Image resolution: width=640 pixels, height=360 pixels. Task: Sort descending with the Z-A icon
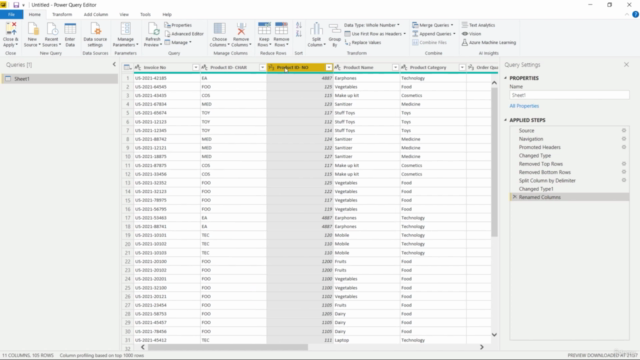click(299, 34)
